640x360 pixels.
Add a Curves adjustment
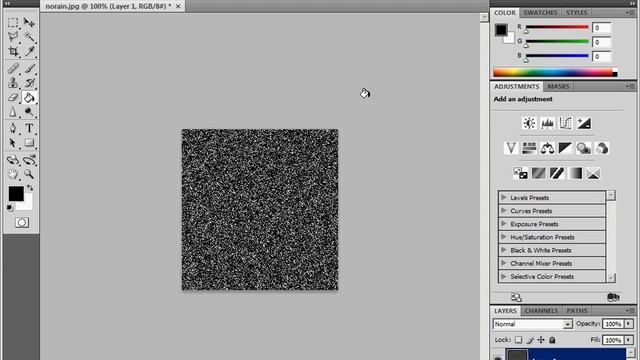coord(566,123)
